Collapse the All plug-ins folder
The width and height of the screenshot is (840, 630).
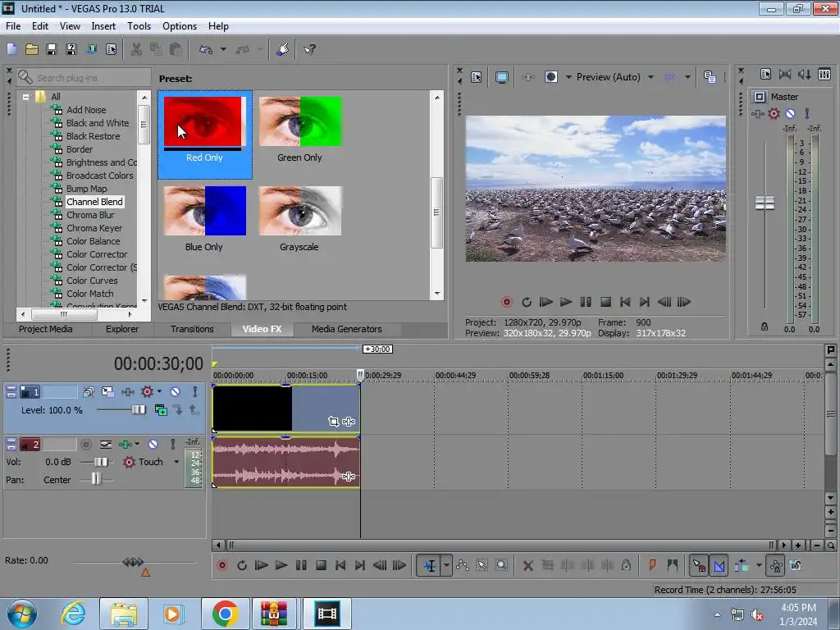pos(25,97)
